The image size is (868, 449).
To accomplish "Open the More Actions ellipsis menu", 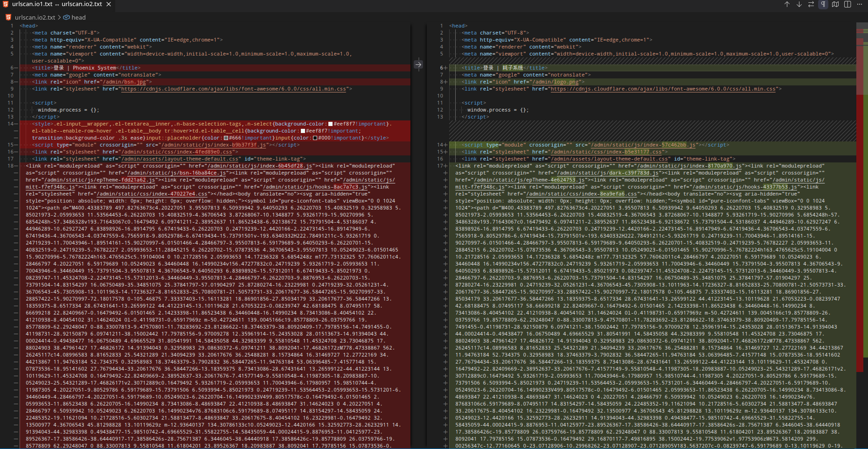I will (860, 4).
